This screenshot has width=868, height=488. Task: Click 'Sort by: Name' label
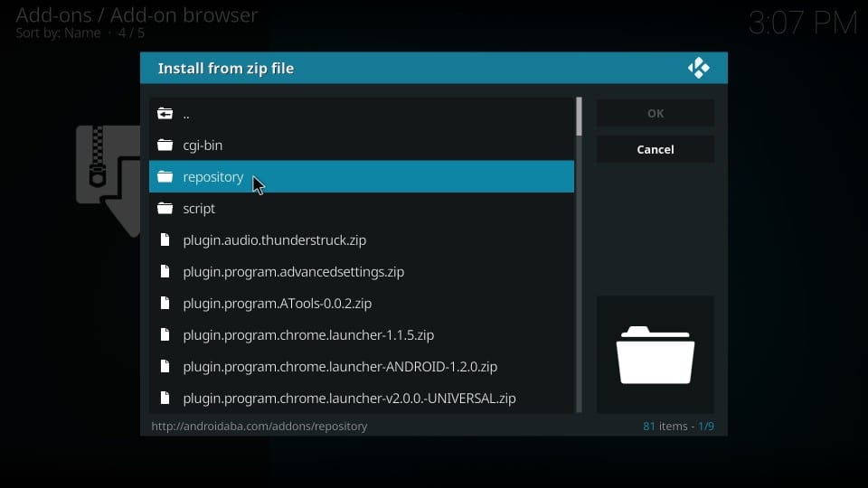[58, 33]
